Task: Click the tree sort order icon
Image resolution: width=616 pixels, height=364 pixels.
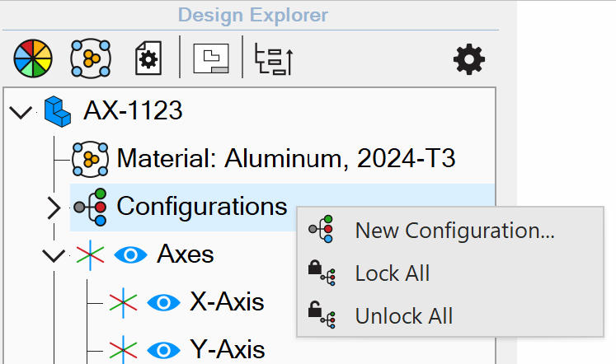Action: point(274,58)
